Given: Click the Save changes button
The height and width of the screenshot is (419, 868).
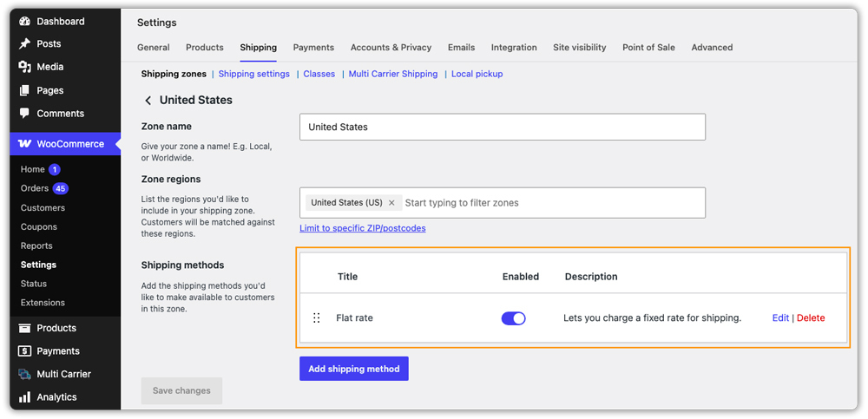Looking at the screenshot, I should [181, 390].
